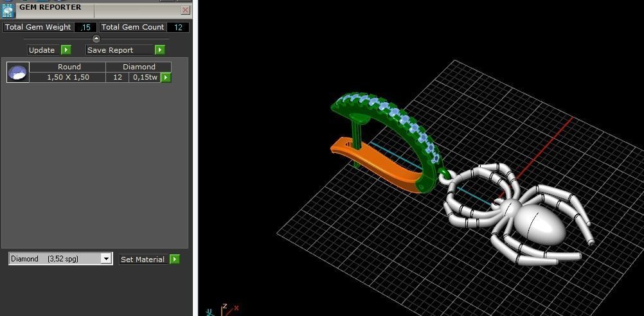This screenshot has height=316, width=644.
Task: Select the round gem thumbnail icon
Action: (18, 72)
